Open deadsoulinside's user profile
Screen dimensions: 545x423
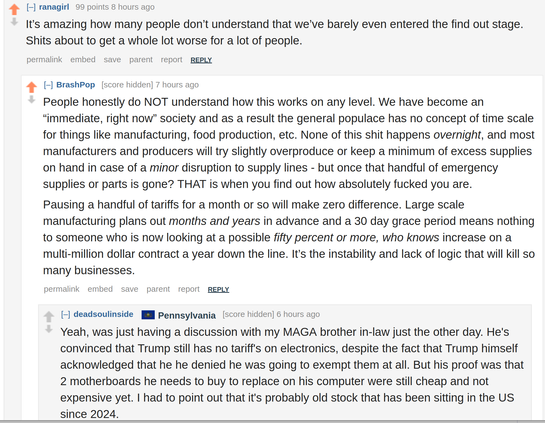103,314
